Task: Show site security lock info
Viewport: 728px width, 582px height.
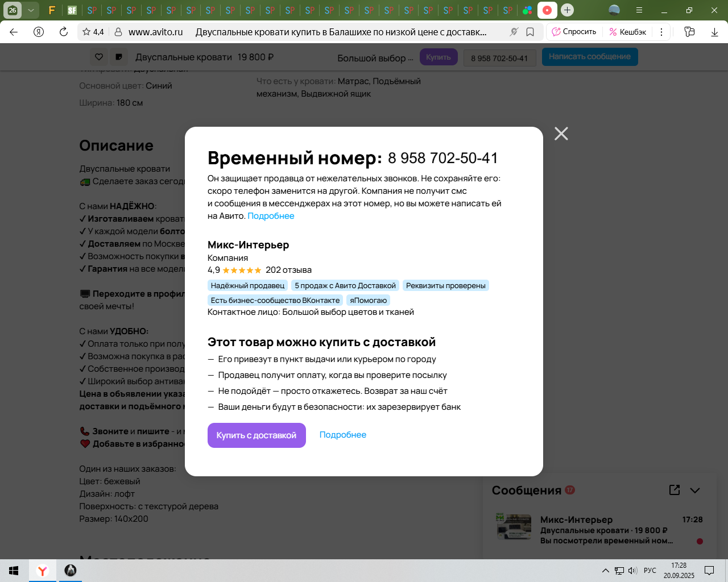Action: click(118, 32)
